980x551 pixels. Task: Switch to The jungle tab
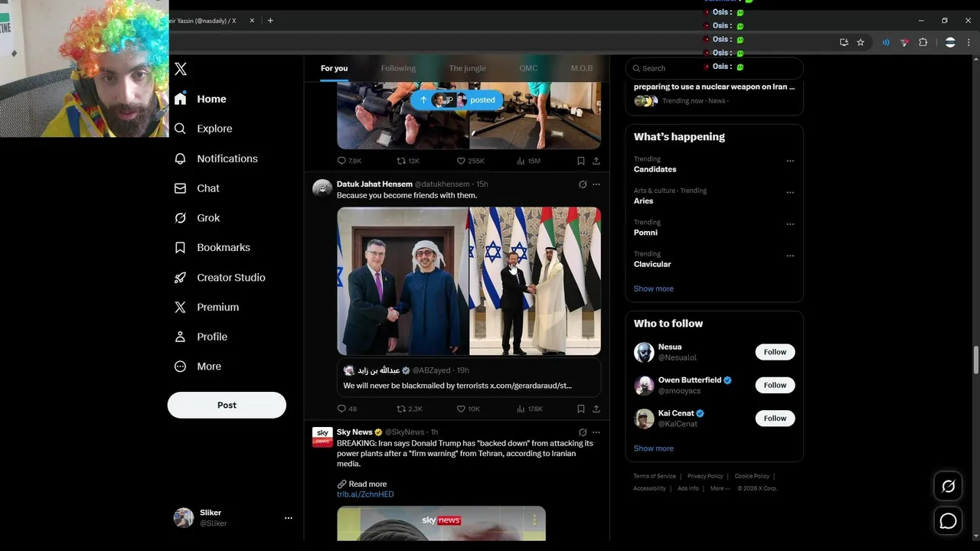(x=467, y=68)
